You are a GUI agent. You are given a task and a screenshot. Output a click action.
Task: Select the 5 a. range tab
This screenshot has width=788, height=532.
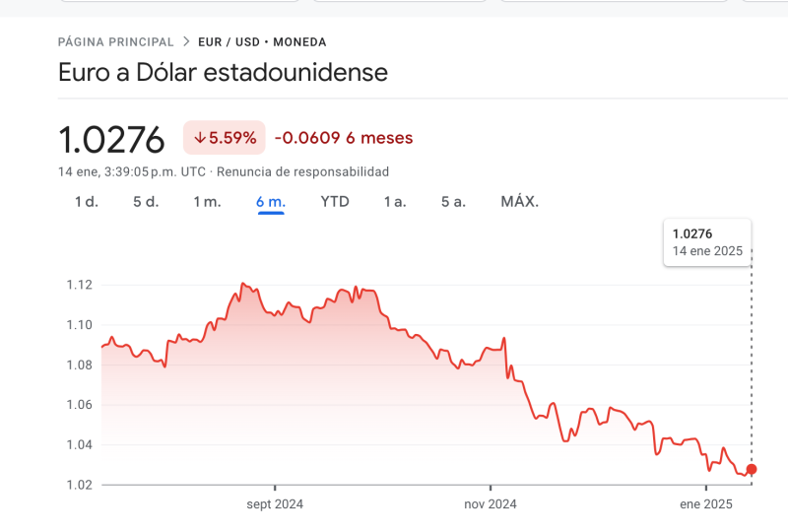tap(453, 202)
